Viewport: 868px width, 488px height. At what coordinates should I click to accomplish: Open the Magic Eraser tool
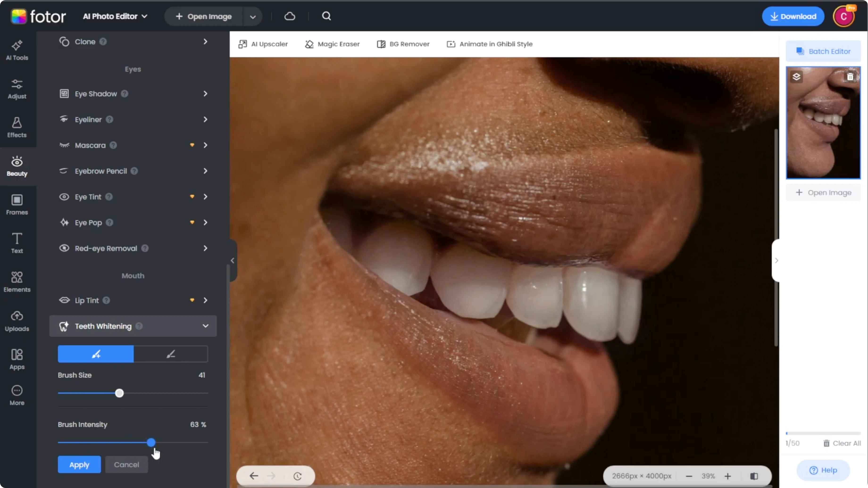tap(332, 44)
